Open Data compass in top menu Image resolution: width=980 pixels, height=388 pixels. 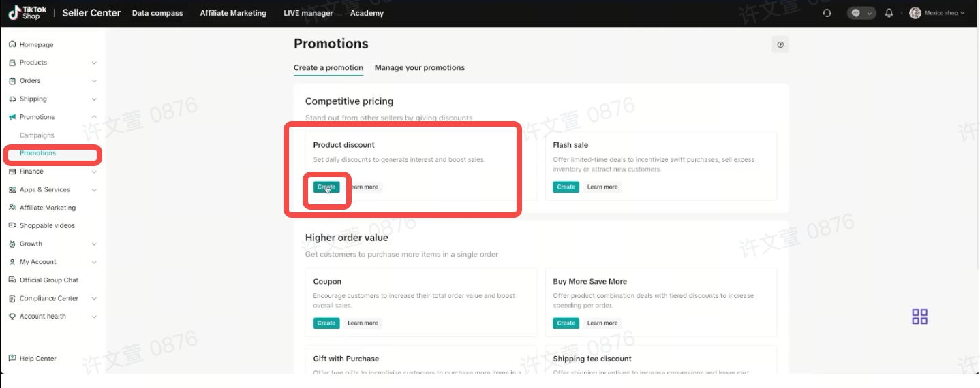157,13
